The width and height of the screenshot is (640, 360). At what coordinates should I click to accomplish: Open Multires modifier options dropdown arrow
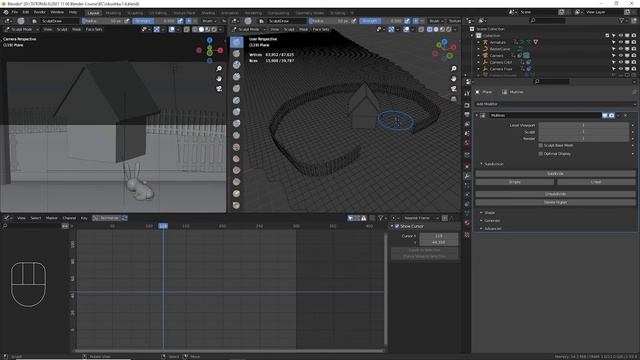pos(618,116)
